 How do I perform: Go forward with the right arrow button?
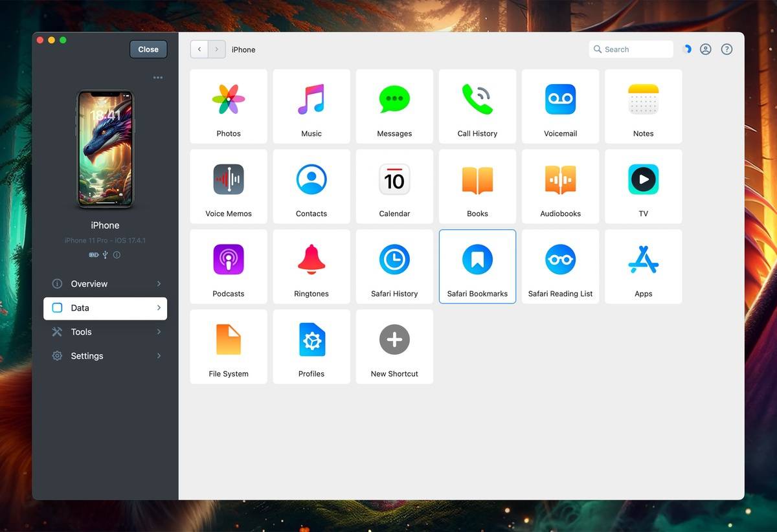click(217, 49)
